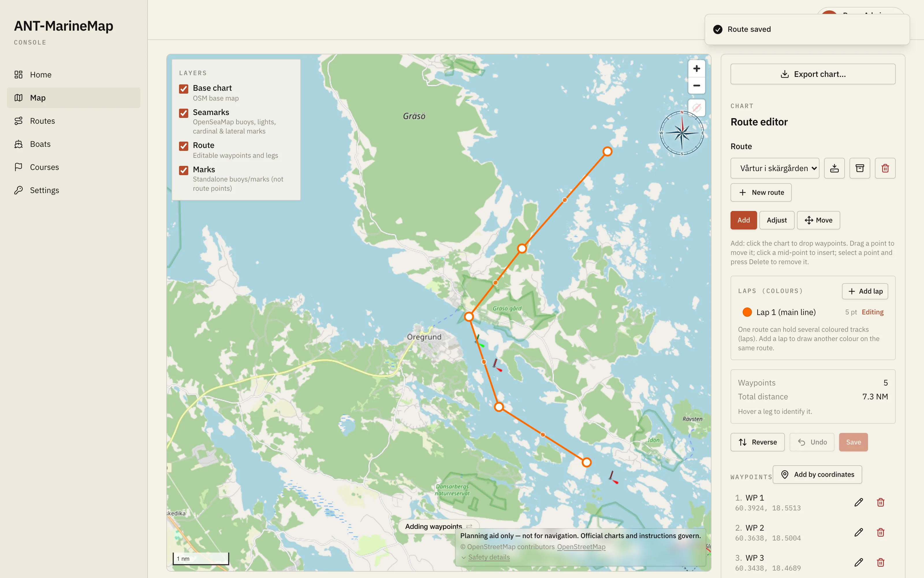Delete WP 2 with trash icon
Viewport: 924px width, 578px height.
coord(880,532)
